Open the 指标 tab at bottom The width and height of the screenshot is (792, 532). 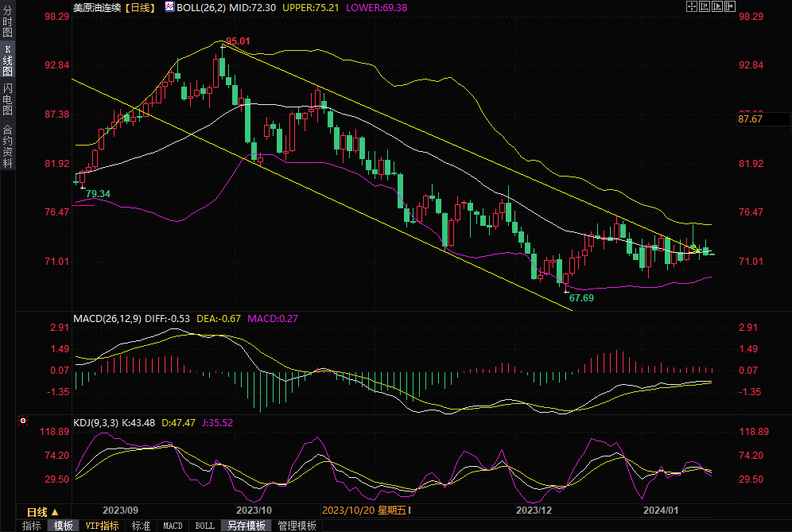[x=32, y=526]
